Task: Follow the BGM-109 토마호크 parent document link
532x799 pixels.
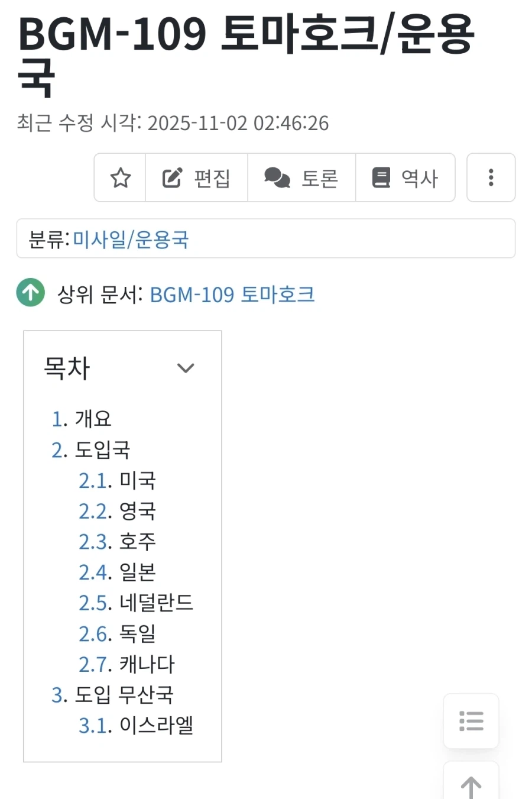Action: pyautogui.click(x=233, y=294)
